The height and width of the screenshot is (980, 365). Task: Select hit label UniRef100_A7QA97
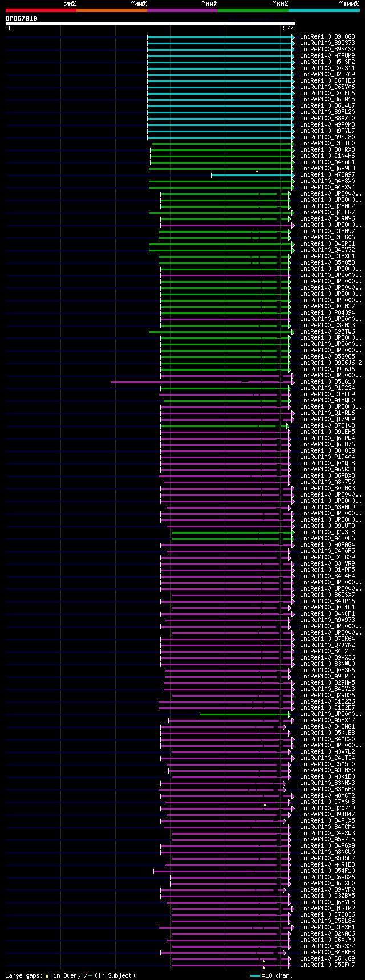327,174
